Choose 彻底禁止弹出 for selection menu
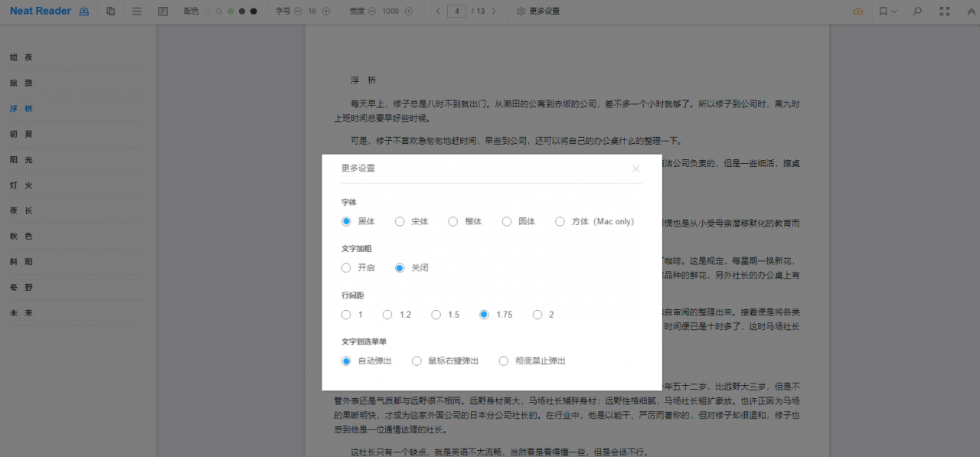Viewport: 980px width, 457px height. pyautogui.click(x=503, y=361)
